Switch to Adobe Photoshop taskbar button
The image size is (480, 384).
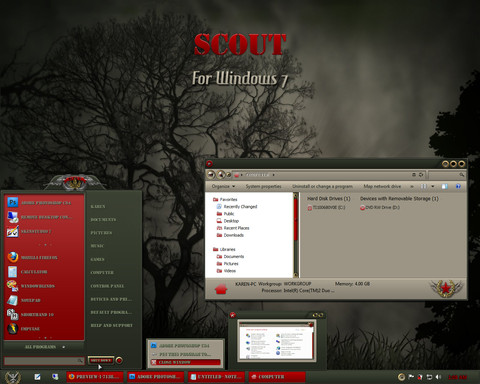(x=156, y=377)
